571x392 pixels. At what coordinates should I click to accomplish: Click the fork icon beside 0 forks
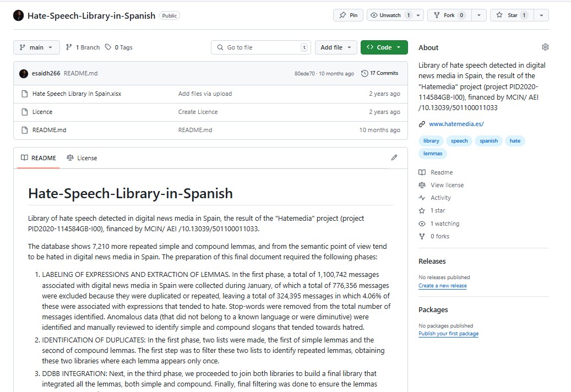click(422, 237)
